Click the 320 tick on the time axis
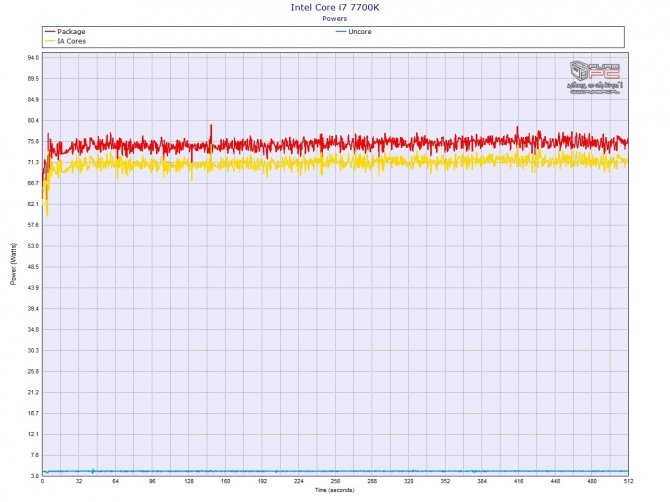 [x=409, y=481]
